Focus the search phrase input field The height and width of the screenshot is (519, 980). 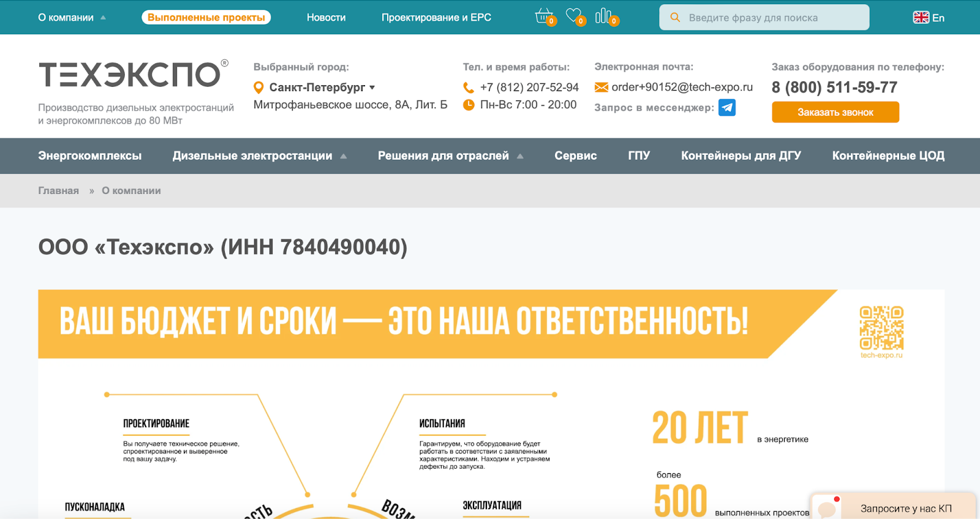tap(772, 18)
